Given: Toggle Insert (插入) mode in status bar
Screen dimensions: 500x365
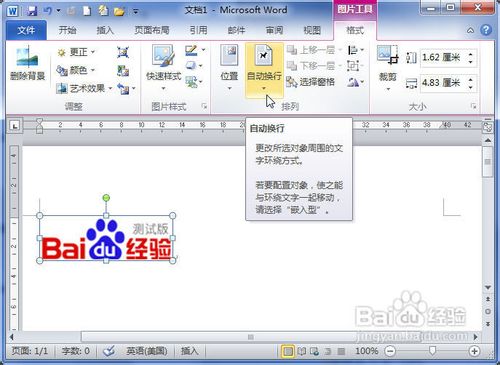Looking at the screenshot, I should tap(190, 351).
